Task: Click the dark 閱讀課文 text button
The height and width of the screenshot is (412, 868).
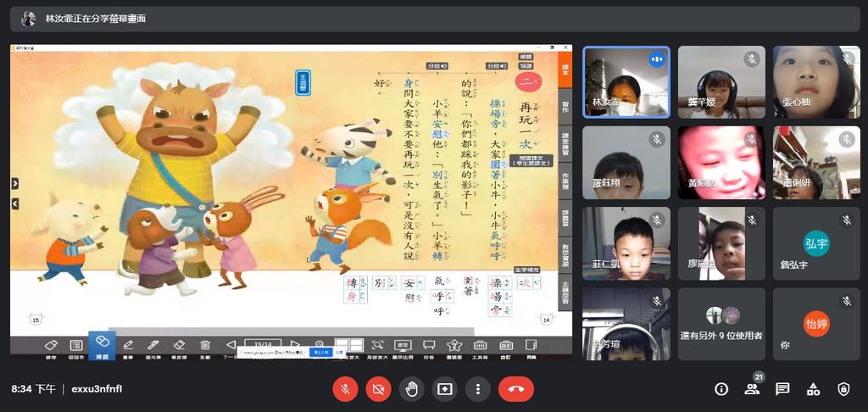Action: [x=531, y=160]
